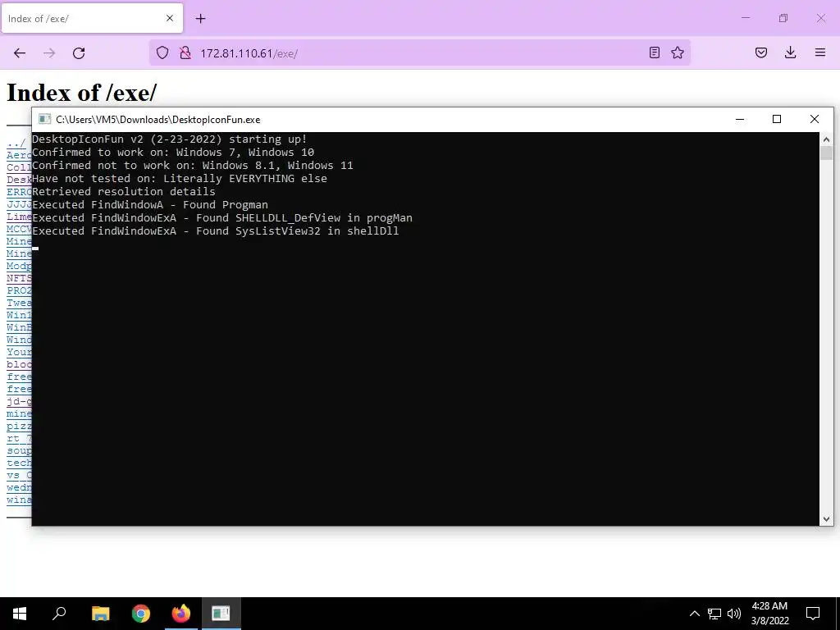Image resolution: width=840 pixels, height=630 pixels.
Task: Close the DesktopIconFun.exe console window
Action: (x=815, y=119)
